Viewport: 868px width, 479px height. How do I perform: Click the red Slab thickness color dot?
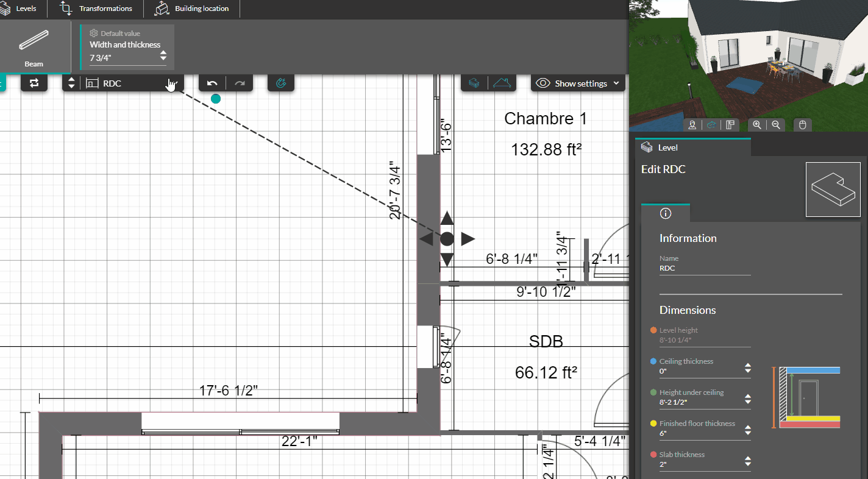[653, 455]
